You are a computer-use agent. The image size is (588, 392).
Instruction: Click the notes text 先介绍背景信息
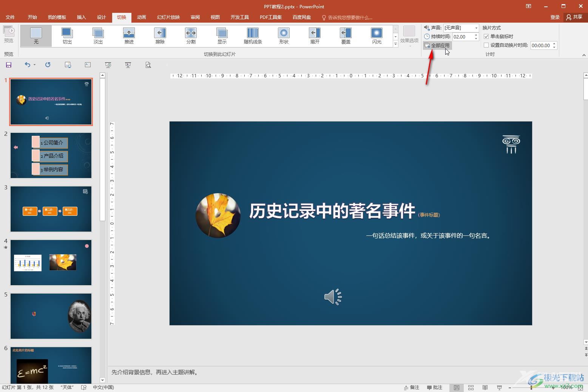pyautogui.click(x=154, y=372)
